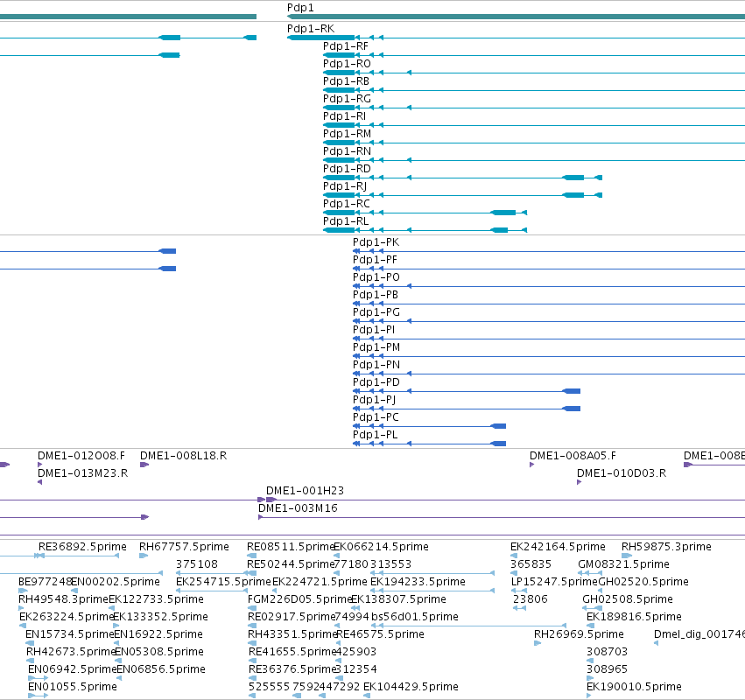
Task: Click the DME1-008L18.R label
Action: (183, 456)
